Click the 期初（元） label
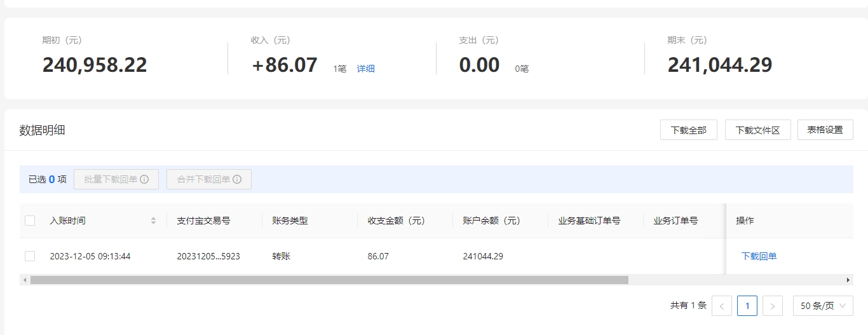The image size is (868, 335). 62,40
